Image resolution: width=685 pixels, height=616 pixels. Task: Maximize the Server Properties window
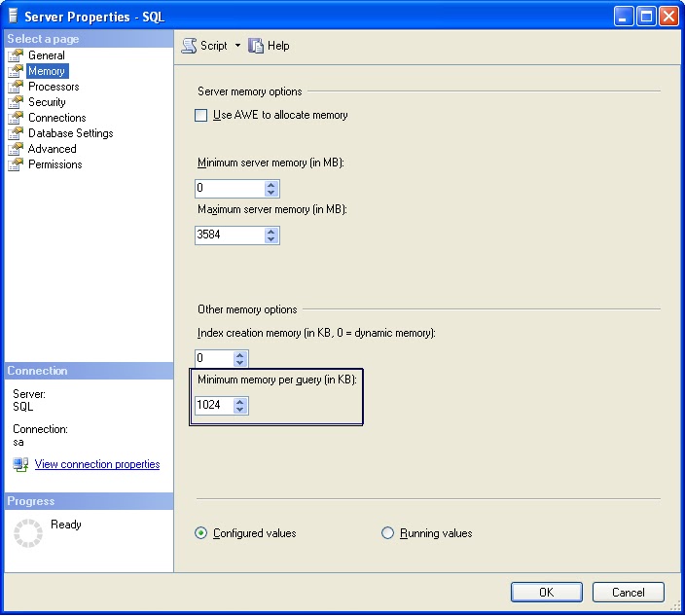646,17
